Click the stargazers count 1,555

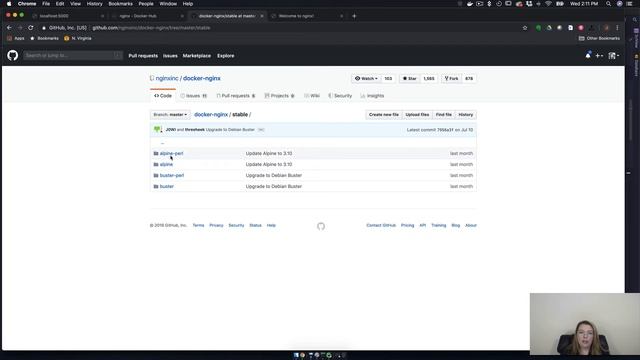(429, 78)
